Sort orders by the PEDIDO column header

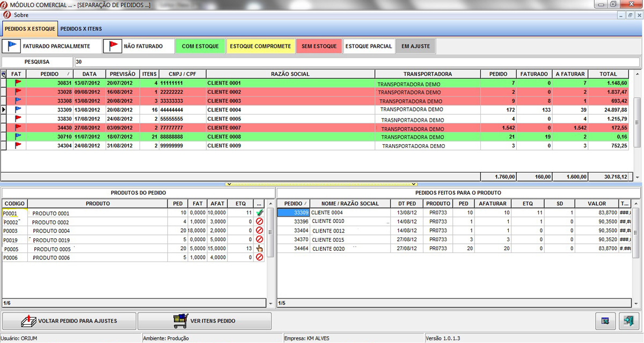point(49,74)
